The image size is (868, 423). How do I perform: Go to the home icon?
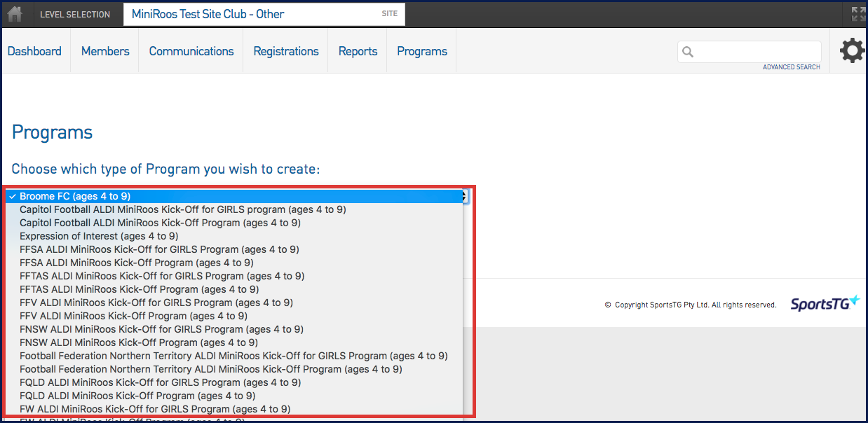[x=15, y=14]
